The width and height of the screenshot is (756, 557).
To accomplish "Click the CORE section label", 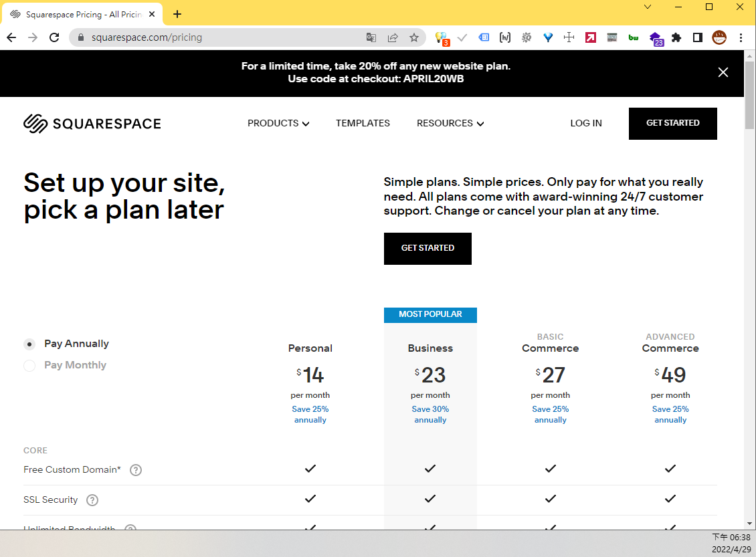I will tap(35, 451).
